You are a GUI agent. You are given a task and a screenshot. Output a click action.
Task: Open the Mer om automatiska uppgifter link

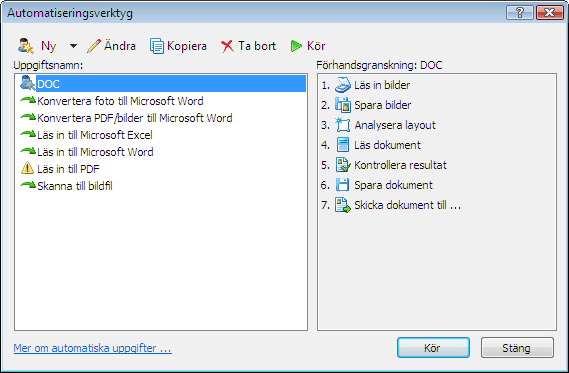click(93, 348)
